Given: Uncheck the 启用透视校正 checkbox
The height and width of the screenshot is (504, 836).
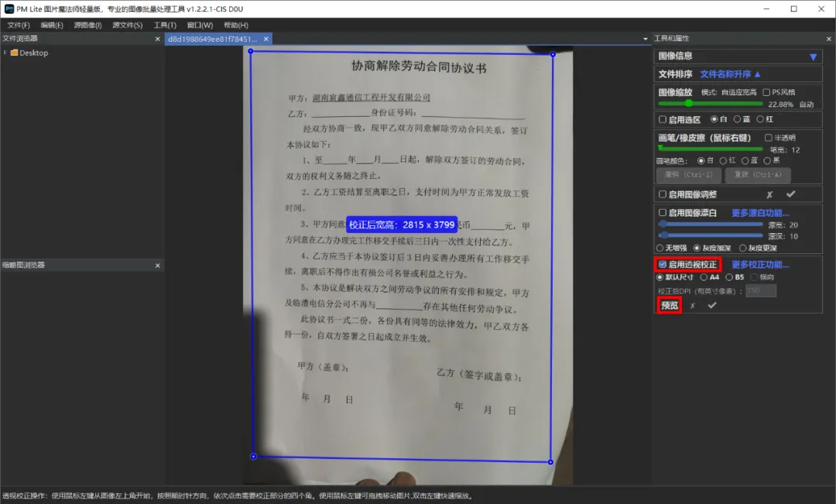Looking at the screenshot, I should 662,264.
